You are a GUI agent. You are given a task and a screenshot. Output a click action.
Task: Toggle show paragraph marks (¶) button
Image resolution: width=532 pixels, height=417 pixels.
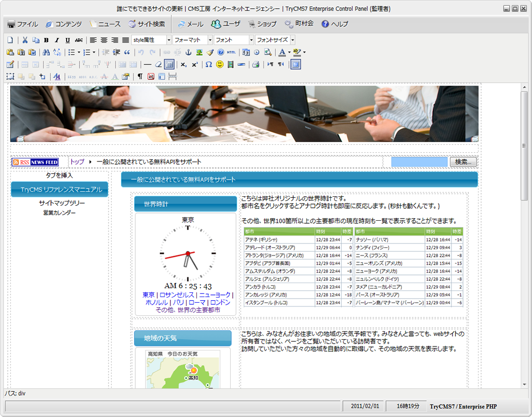coord(140,77)
